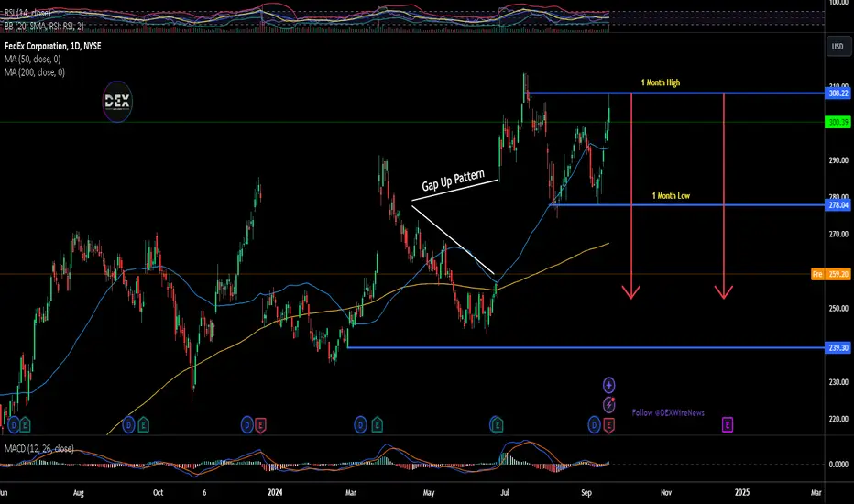854x504 pixels.
Task: Click the orange 259.20 pre-market price label
Action: 838,274
